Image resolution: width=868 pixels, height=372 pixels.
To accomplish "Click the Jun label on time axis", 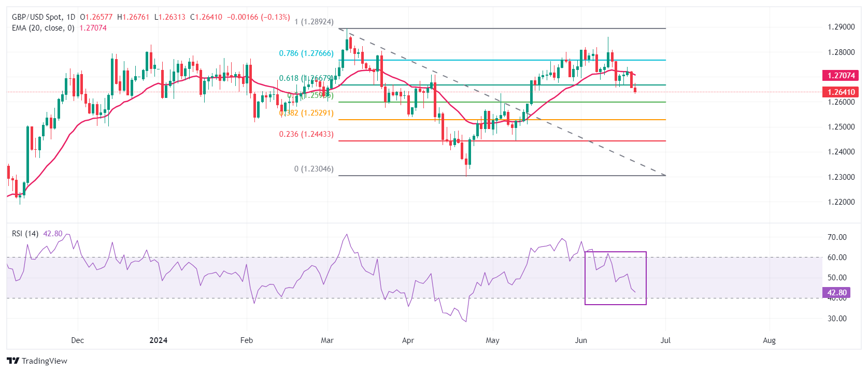I will click(x=581, y=340).
